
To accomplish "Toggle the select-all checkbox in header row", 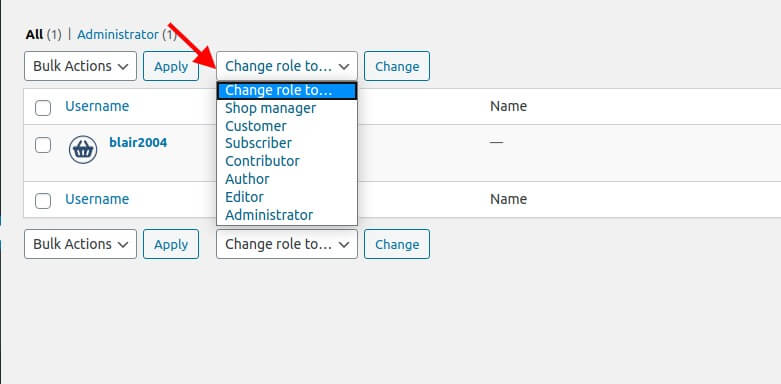I will (x=43, y=108).
